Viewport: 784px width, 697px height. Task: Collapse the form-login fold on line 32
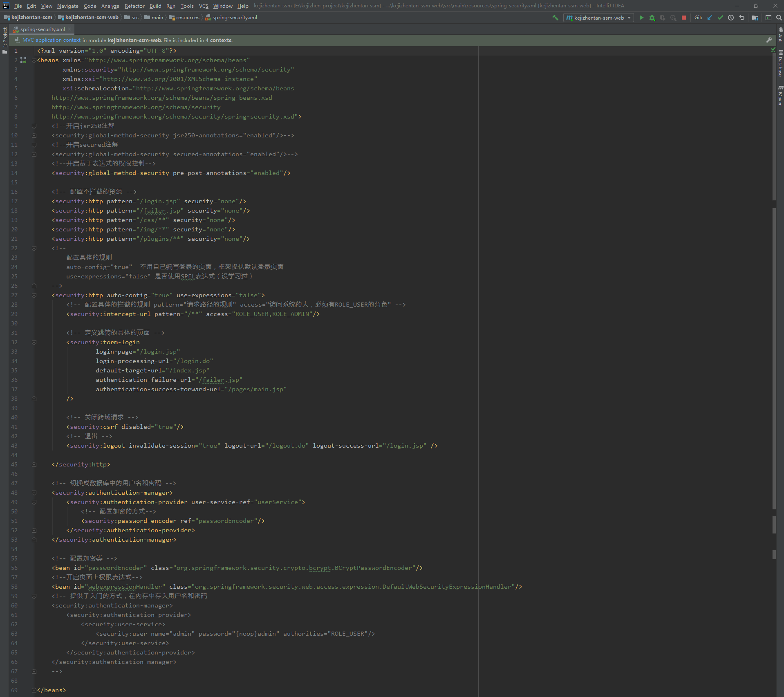point(34,342)
